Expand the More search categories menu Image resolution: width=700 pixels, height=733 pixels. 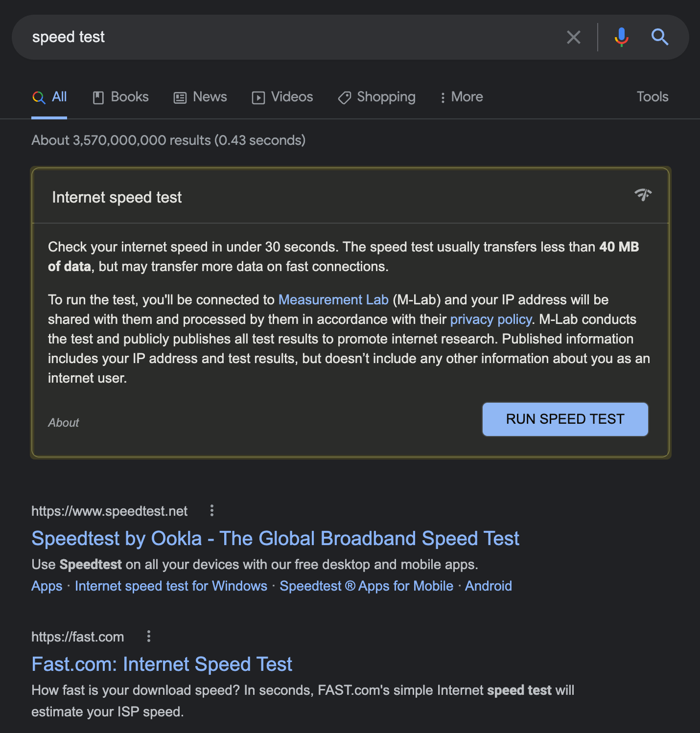point(461,97)
